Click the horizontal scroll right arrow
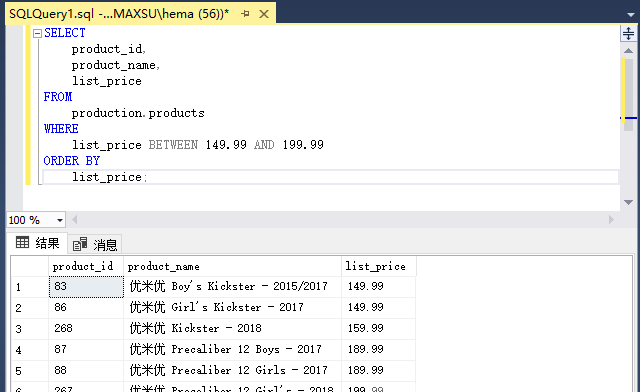 [x=611, y=220]
